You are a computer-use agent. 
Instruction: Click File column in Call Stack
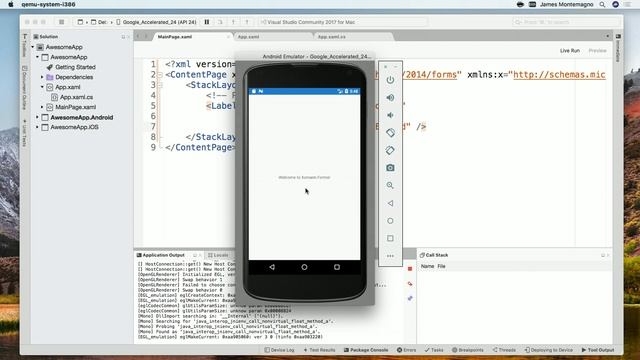tap(441, 266)
